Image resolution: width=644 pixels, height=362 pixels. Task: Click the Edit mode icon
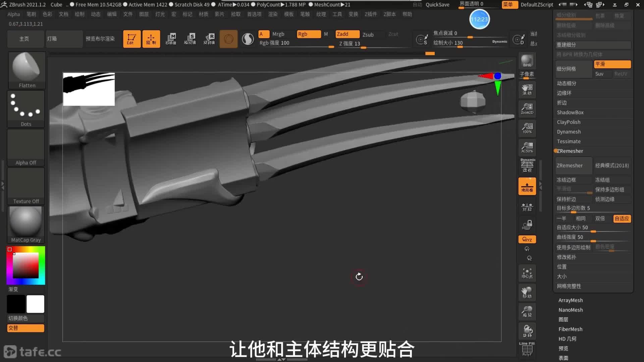(131, 39)
